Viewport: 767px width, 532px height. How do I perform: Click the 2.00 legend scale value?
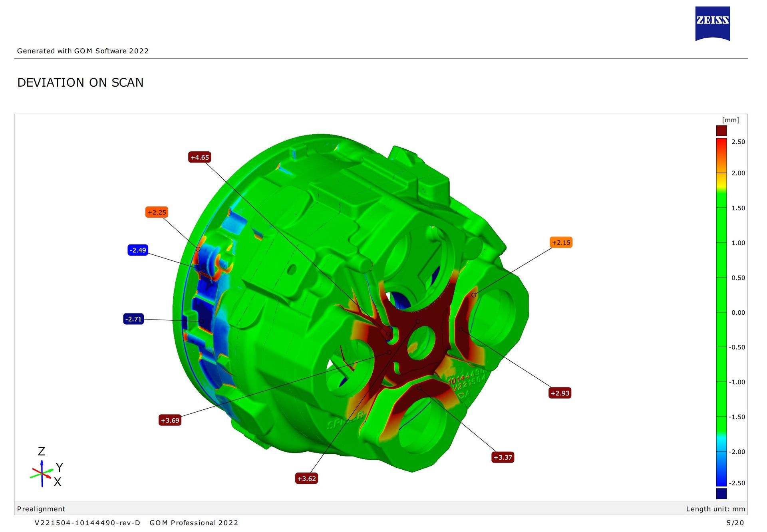pos(738,173)
